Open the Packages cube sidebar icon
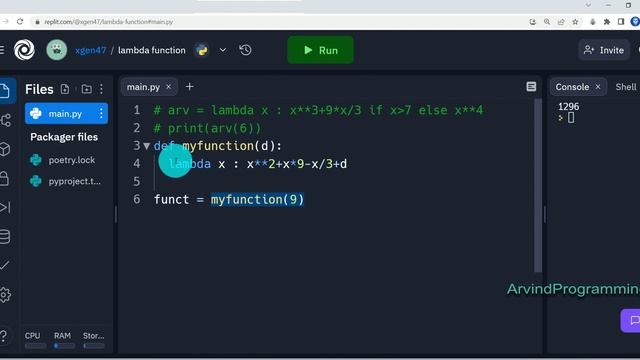Viewport: 640px width, 360px height. coord(5,149)
